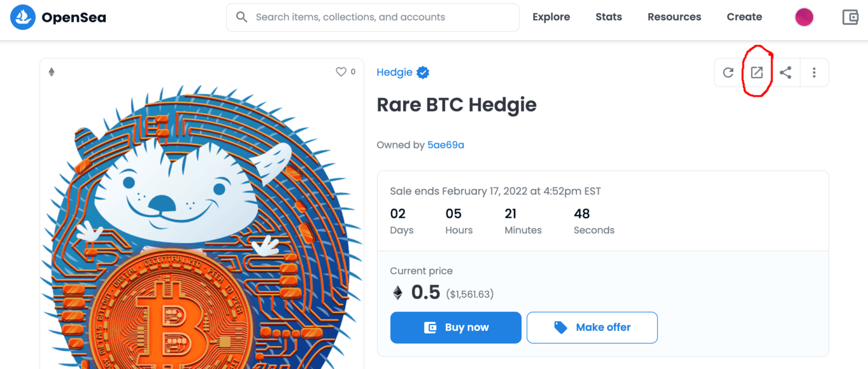Screen dimensions: 868x369
Task: Refresh metadata with the reload icon
Action: pos(728,73)
